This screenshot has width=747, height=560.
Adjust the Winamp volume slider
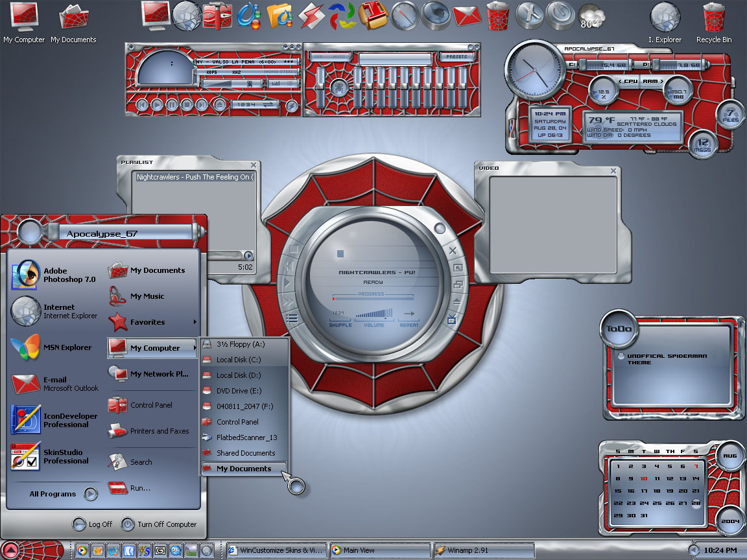tap(232, 84)
